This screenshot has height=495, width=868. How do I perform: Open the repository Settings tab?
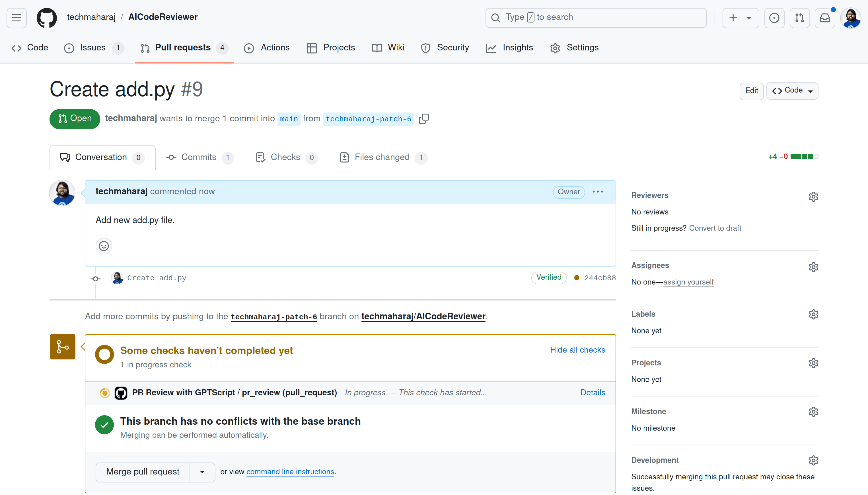point(574,48)
